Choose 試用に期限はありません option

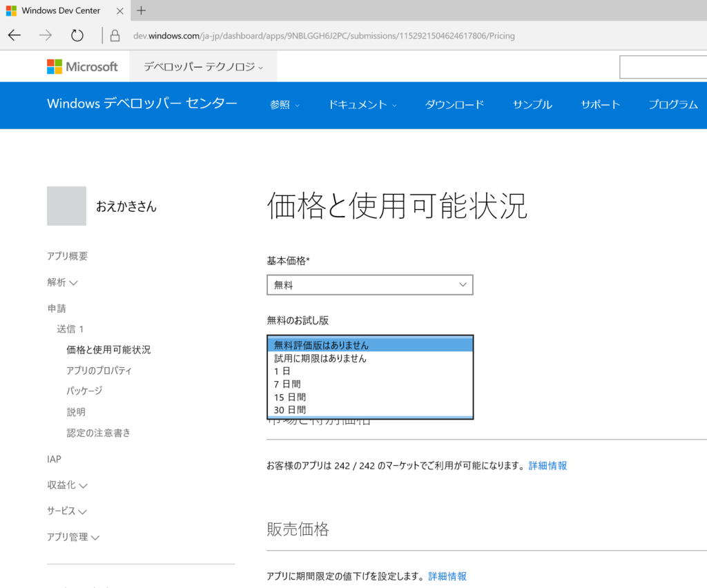click(370, 358)
